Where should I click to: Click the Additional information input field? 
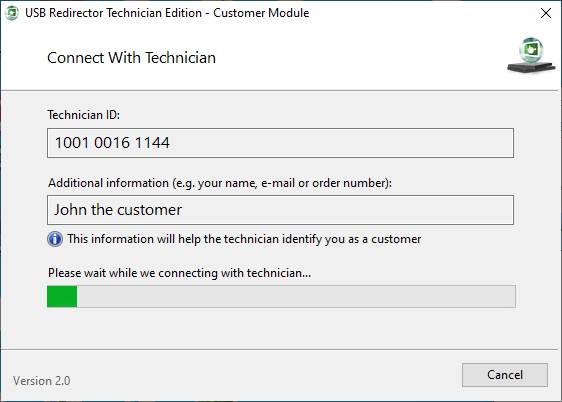click(x=280, y=210)
